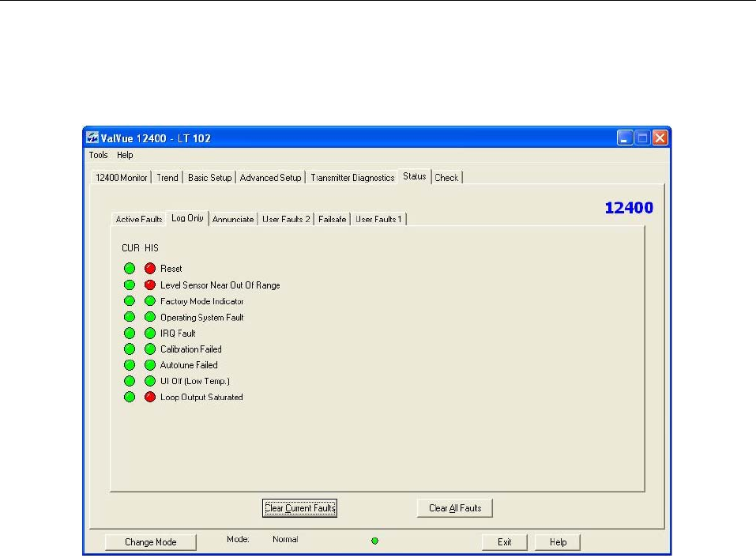Click UI Off (Low Temp.) HIS indicator
Image resolution: width=756 pixels, height=558 pixels.
coord(150,381)
